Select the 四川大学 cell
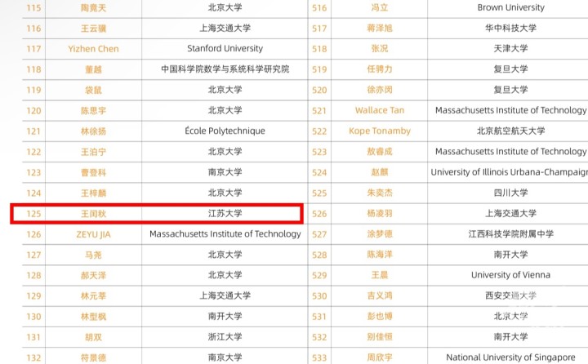The width and height of the screenshot is (588, 364). tap(511, 193)
